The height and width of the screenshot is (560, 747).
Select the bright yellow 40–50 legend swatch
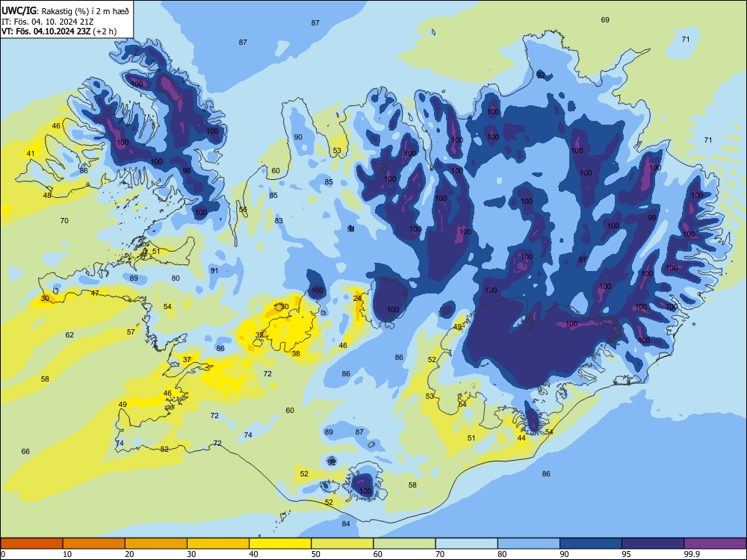pos(280,544)
